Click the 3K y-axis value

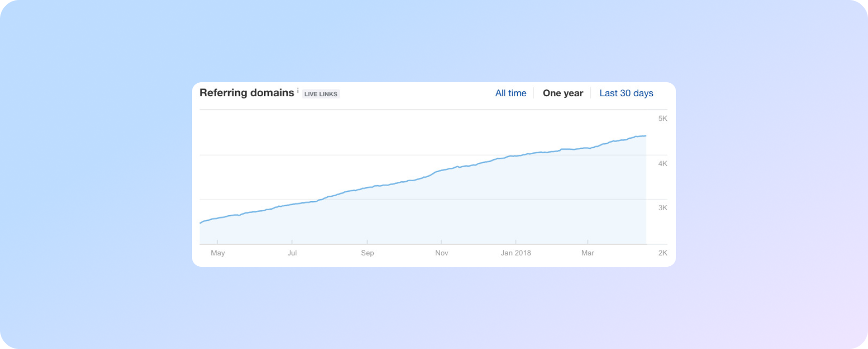click(x=662, y=208)
